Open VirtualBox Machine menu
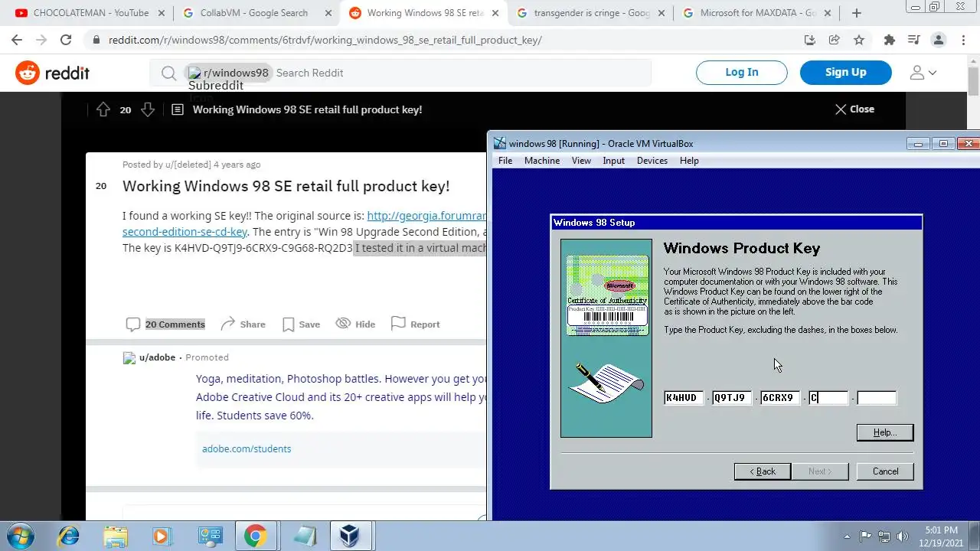 [542, 161]
